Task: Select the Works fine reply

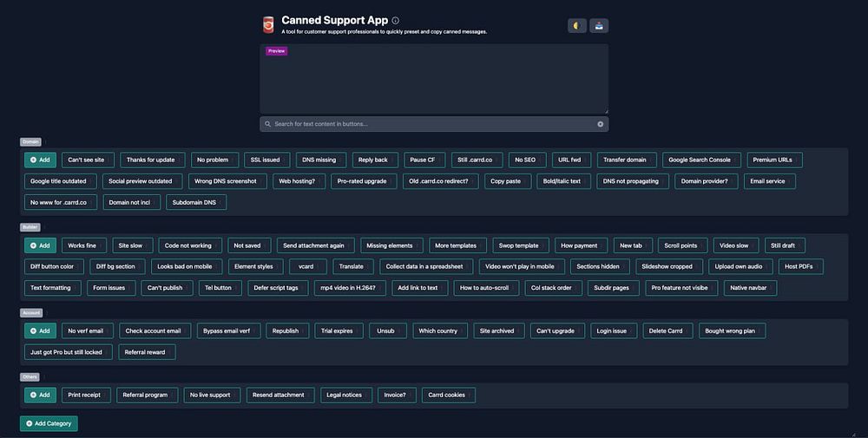Action: 84,245
